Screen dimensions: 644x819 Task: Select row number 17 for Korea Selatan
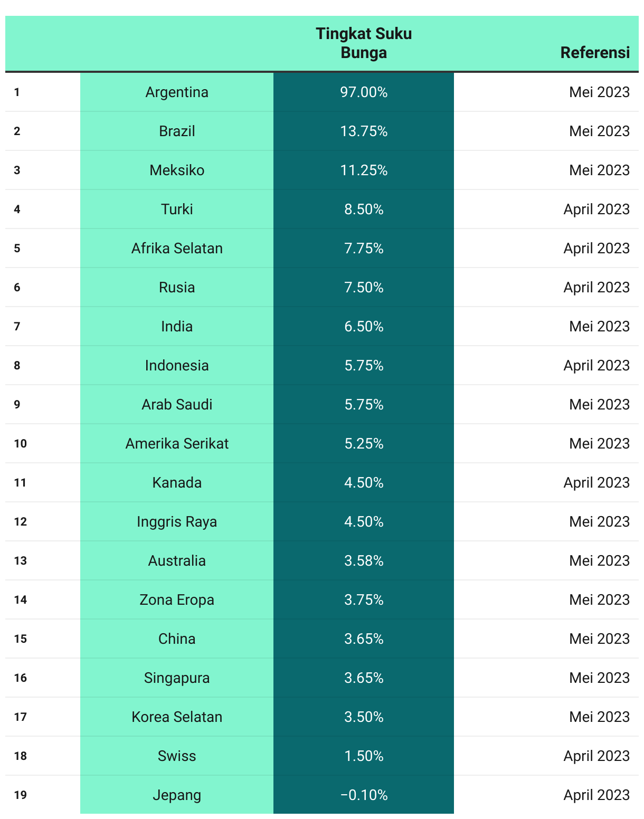pyautogui.click(x=21, y=717)
